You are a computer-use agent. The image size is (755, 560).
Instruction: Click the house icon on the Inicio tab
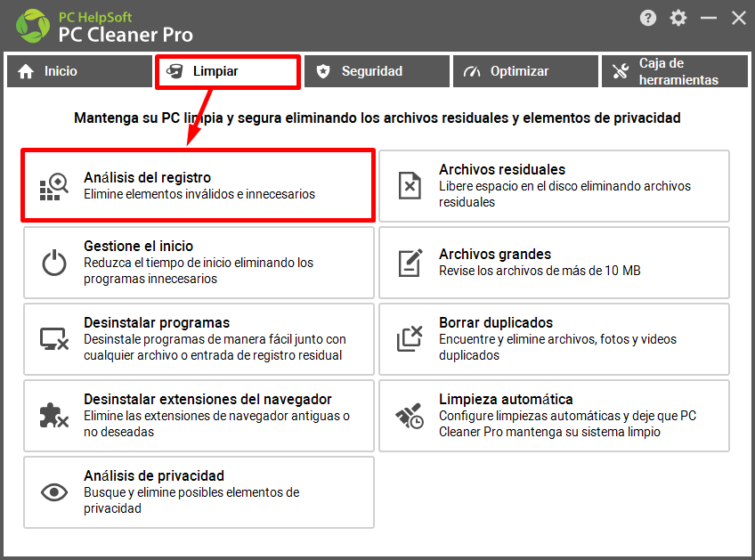26,71
